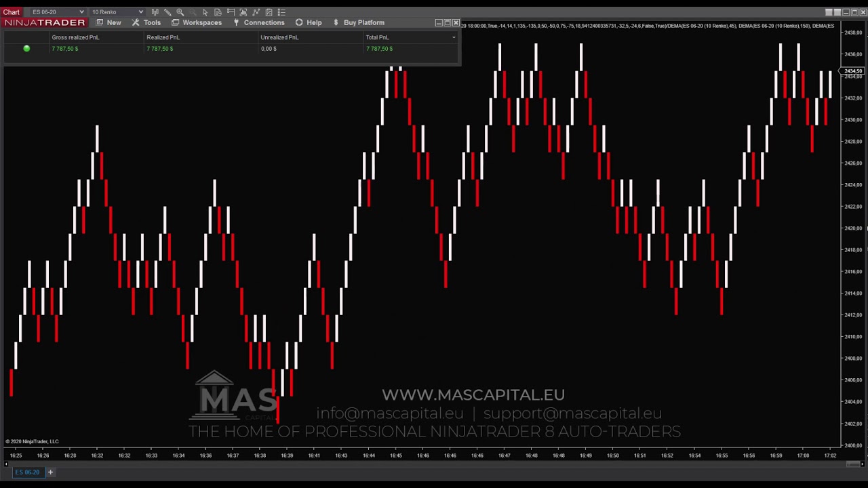Click the NinjaTrader logo
868x488 pixels.
pos(45,22)
